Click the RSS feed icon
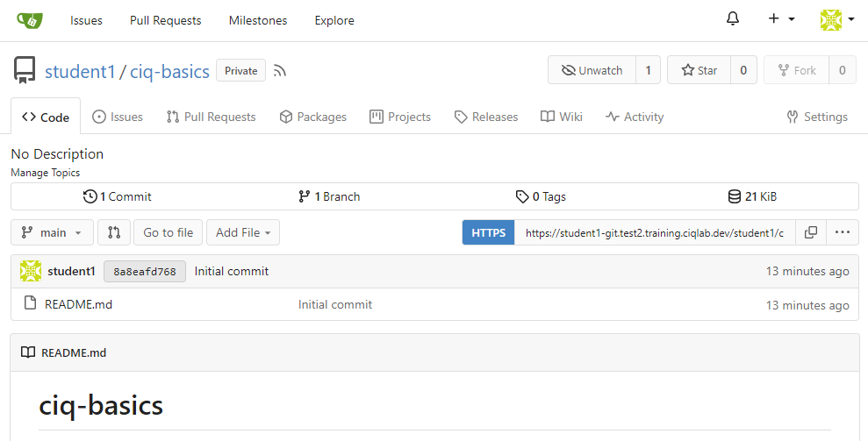 pyautogui.click(x=280, y=71)
